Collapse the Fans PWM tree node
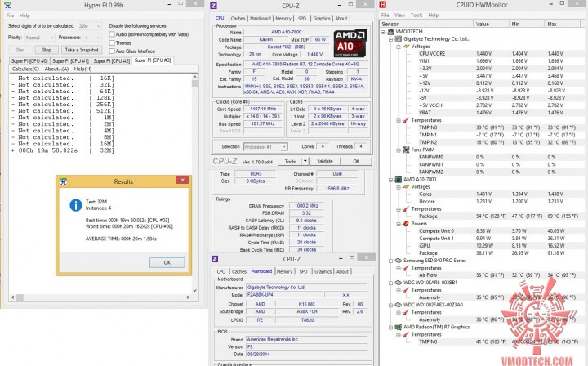 click(x=399, y=150)
